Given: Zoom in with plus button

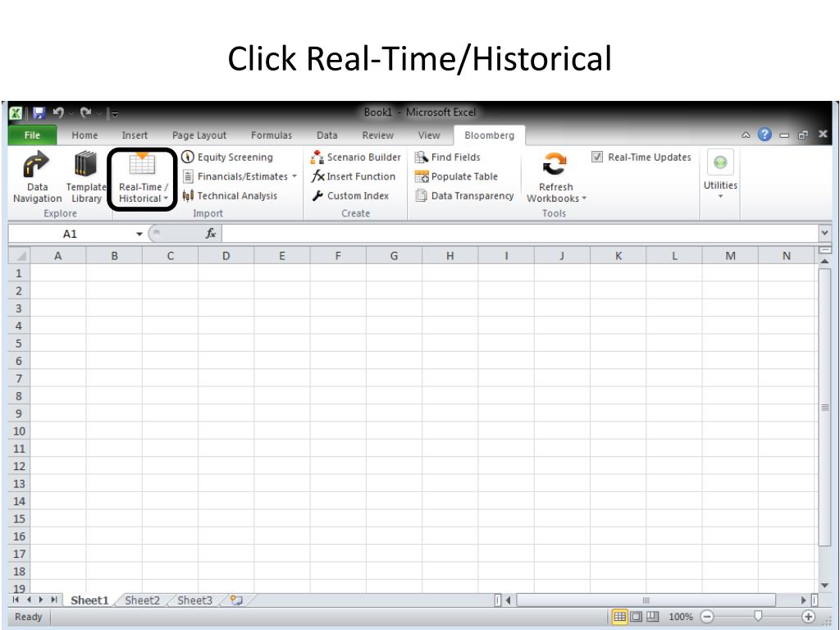Looking at the screenshot, I should (x=808, y=617).
